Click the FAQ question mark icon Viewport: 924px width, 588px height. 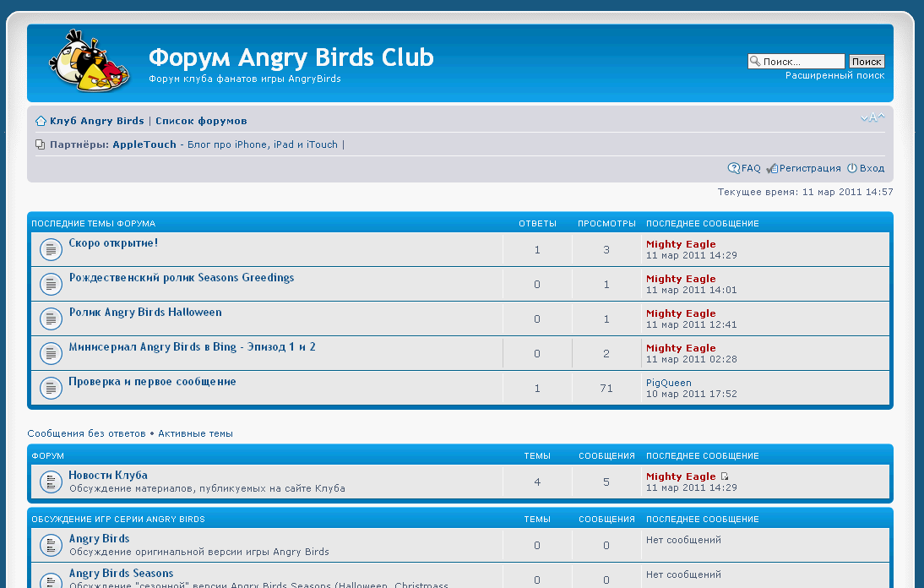(x=734, y=168)
